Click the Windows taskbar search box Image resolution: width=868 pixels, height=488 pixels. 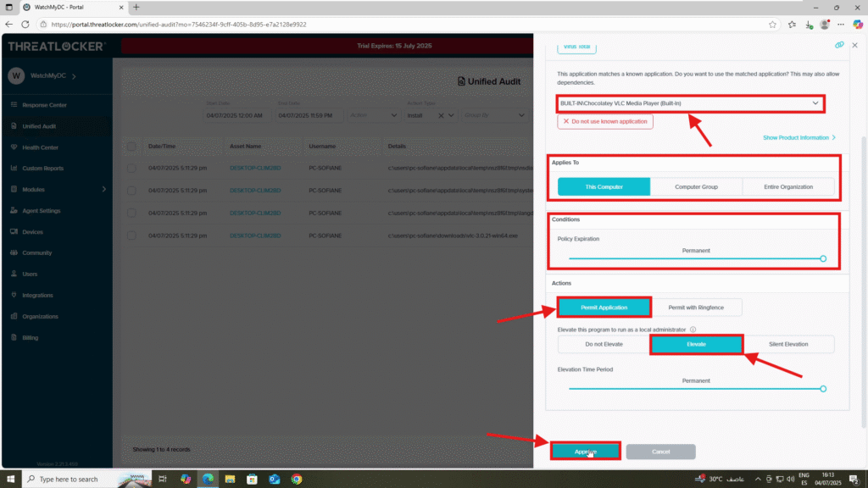click(x=87, y=480)
